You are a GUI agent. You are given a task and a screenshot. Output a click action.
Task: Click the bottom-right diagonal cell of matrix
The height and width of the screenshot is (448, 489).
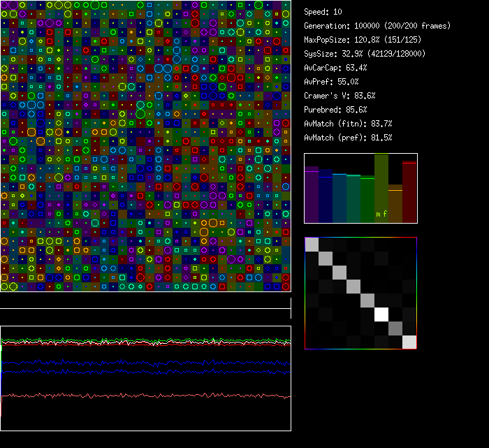coord(409,342)
